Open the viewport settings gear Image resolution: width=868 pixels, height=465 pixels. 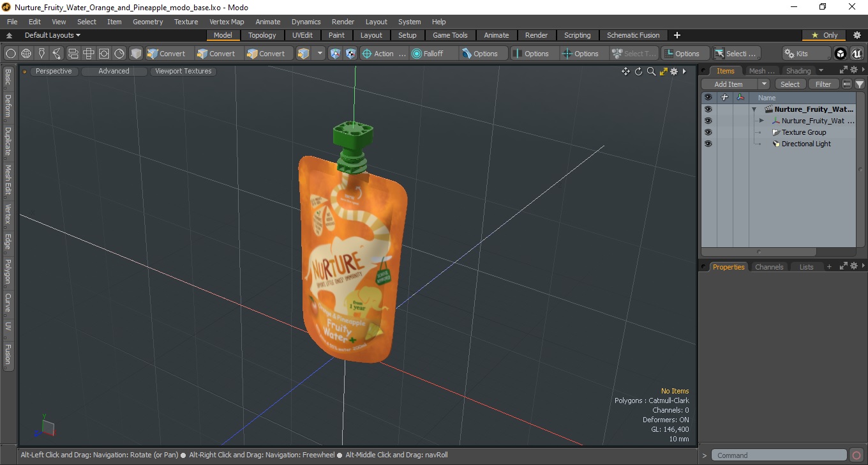click(674, 72)
